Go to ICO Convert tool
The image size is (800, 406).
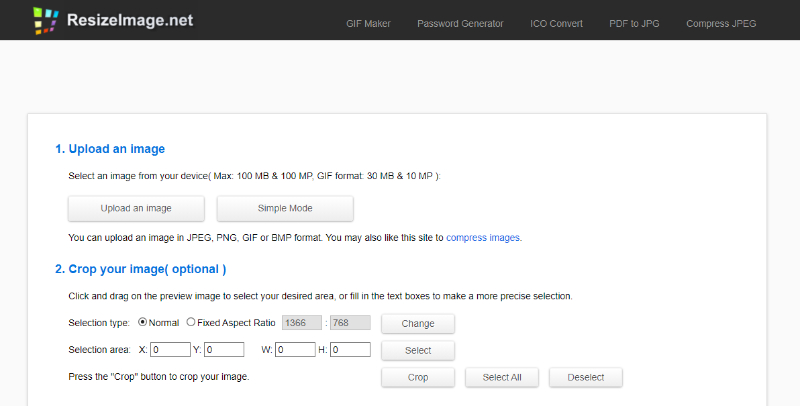point(556,23)
